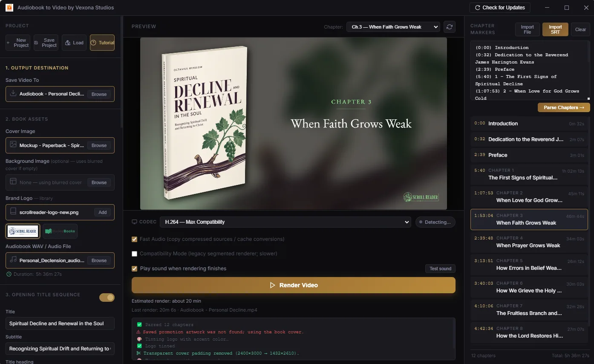This screenshot has width=594, height=364.
Task: Open the Tutorial
Action: (102, 43)
